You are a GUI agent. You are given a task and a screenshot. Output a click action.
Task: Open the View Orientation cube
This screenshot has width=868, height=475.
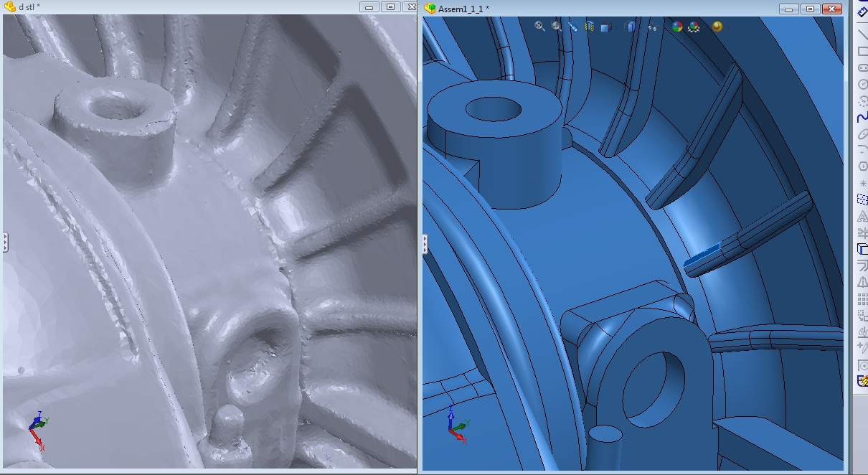(605, 27)
